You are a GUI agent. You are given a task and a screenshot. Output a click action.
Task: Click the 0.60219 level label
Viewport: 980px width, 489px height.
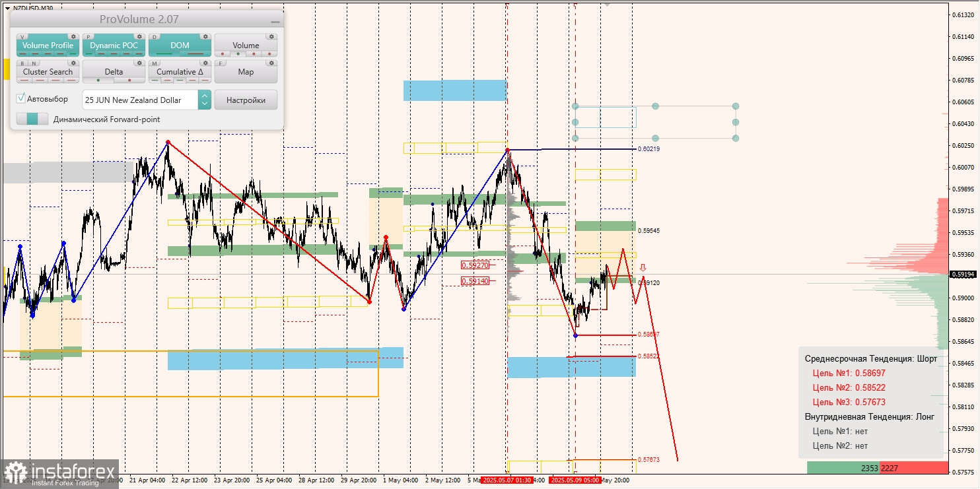pos(648,149)
